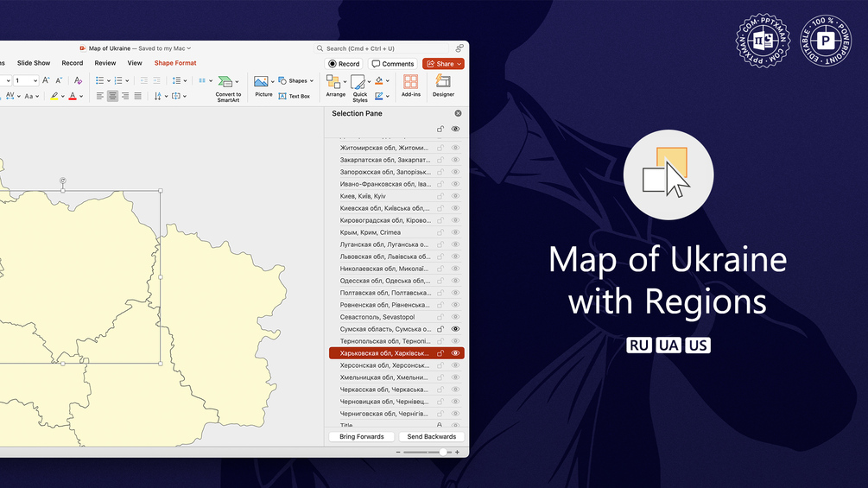Click the text highlight color icon
Image resolution: width=868 pixels, height=488 pixels.
coord(54,96)
